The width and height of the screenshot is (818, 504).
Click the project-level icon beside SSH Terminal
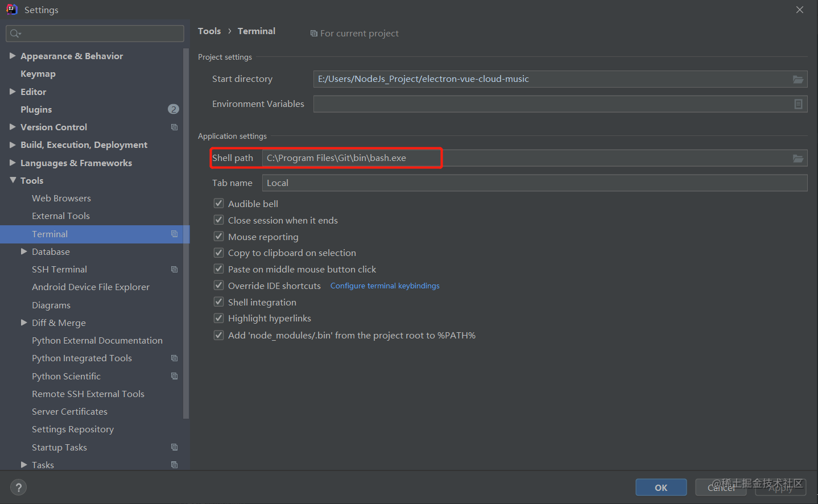[x=174, y=269]
